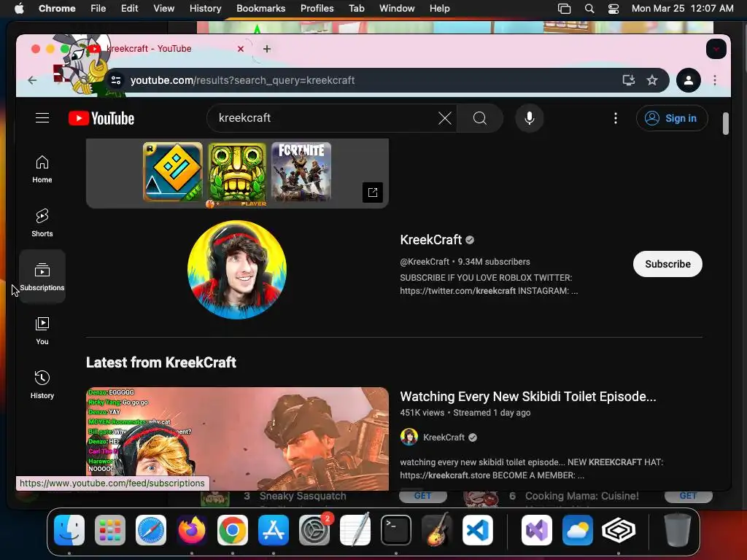Open Help menu

point(439,9)
